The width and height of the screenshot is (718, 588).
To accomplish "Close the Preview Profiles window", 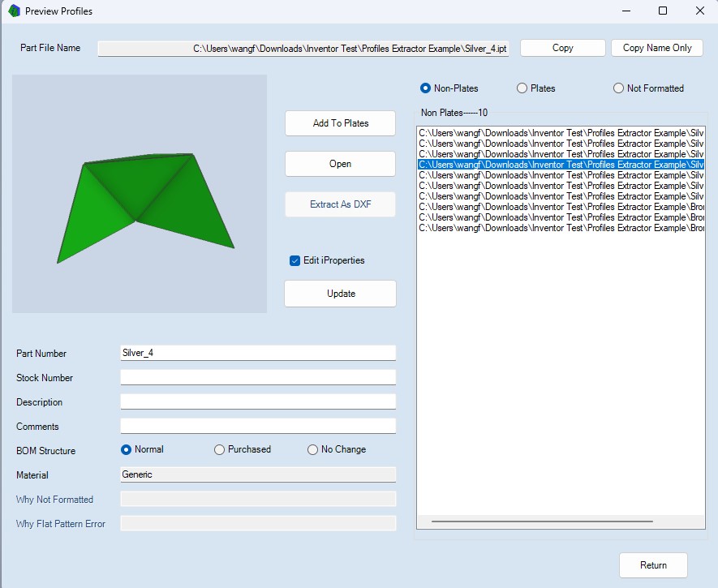I will (x=699, y=11).
